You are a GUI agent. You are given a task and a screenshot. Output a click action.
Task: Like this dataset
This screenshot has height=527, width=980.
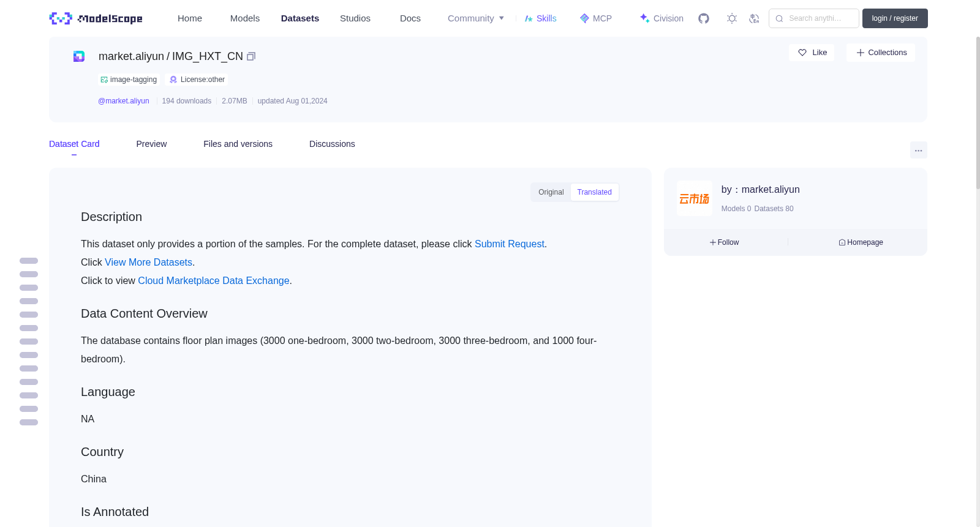[x=812, y=53]
